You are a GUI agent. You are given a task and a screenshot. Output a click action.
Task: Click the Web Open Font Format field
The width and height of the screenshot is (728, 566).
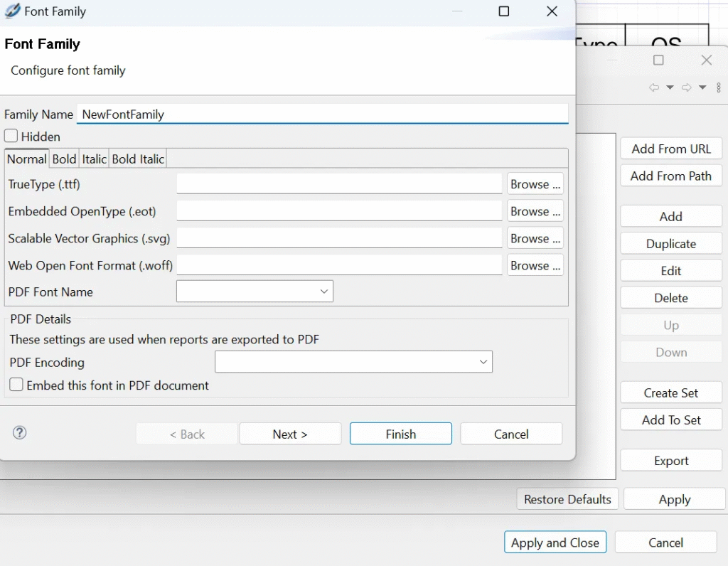tap(339, 265)
